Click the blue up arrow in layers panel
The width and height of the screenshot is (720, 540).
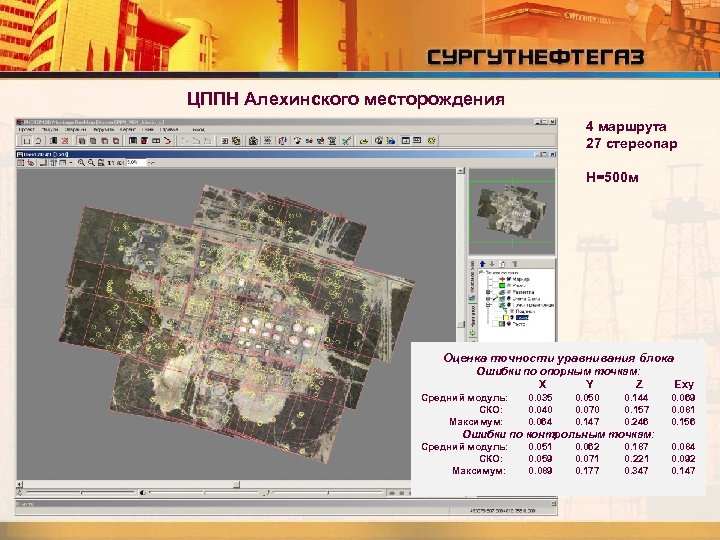pyautogui.click(x=482, y=264)
